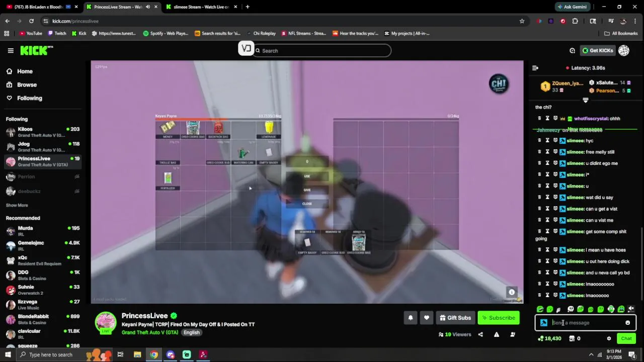Click the 'New messages' chat divider
The width and height of the screenshot is (644, 362).
pos(585,130)
